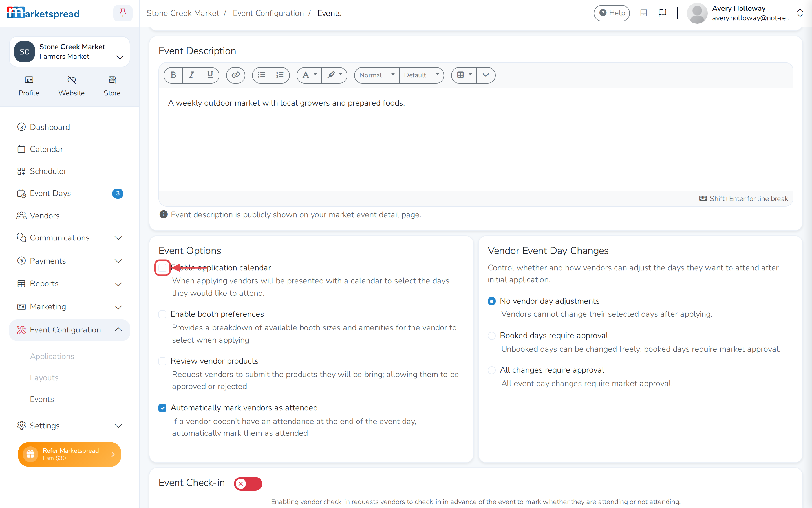Click into the event description text area
812x508 pixels.
[476, 139]
